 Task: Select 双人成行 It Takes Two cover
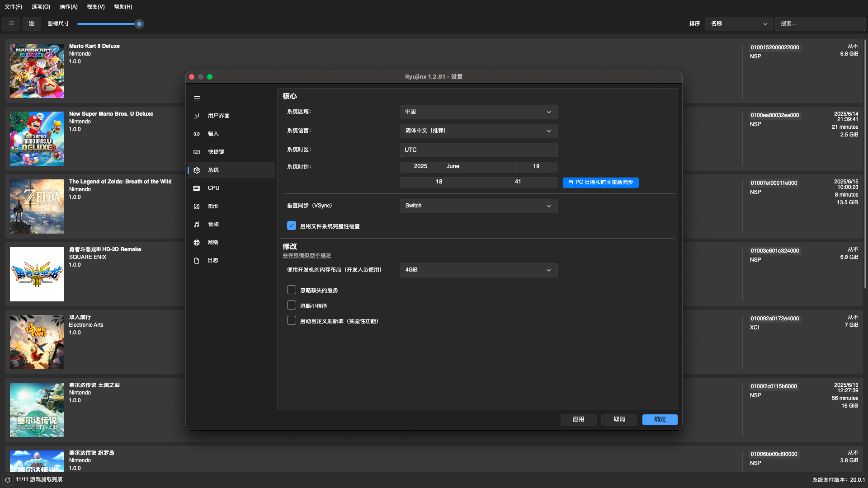click(37, 342)
